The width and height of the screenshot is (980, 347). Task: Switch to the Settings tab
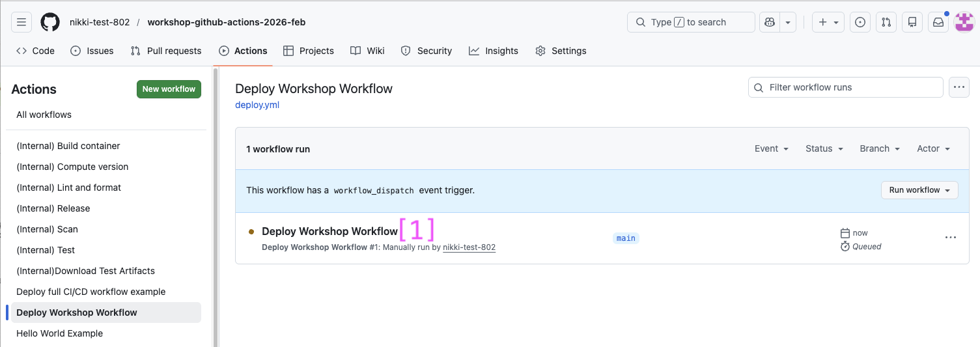561,51
